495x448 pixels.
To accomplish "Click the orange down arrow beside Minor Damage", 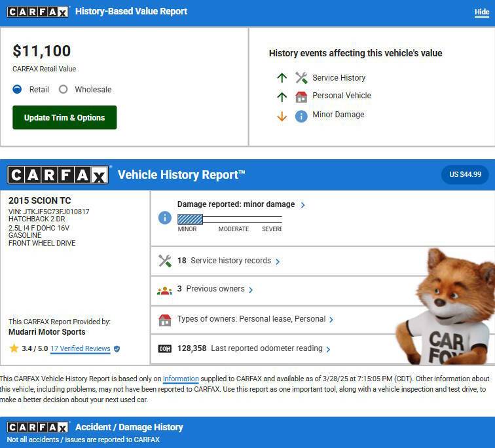I will [282, 116].
